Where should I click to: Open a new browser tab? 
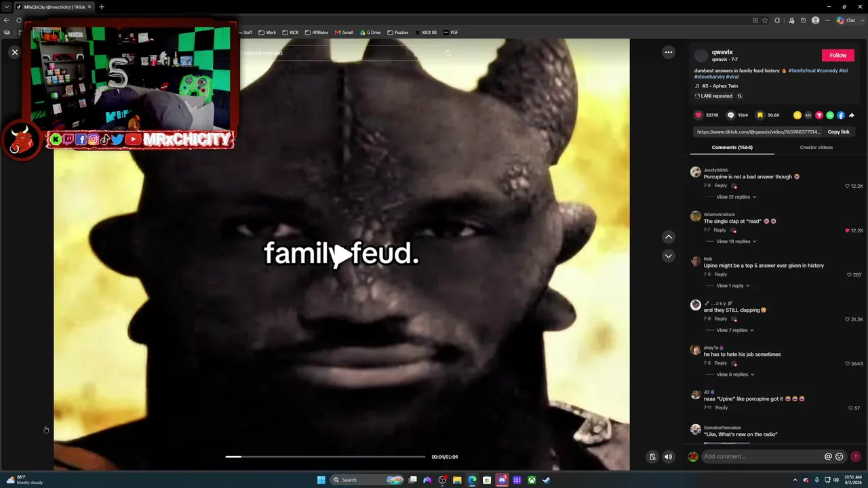(x=102, y=7)
